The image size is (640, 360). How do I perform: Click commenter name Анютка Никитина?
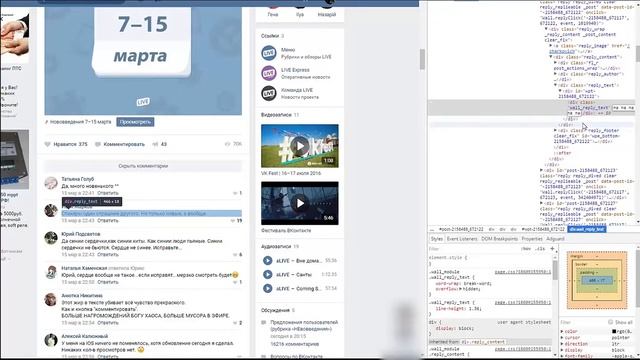(x=82, y=296)
